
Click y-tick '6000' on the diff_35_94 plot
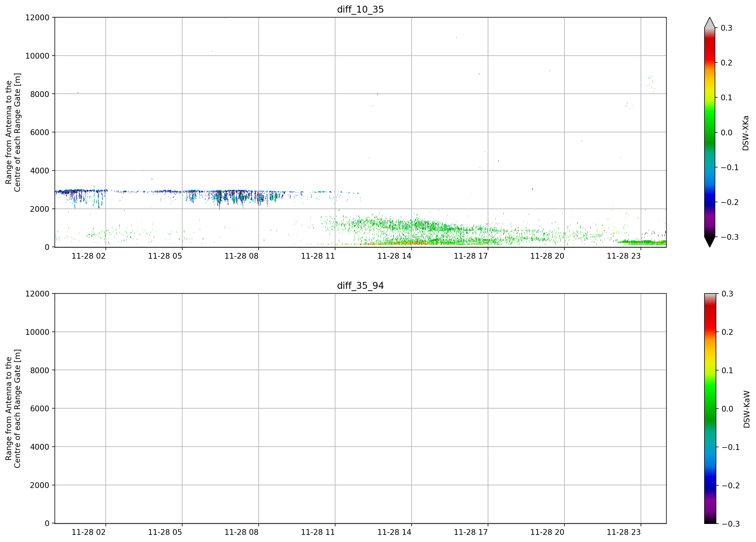click(40, 409)
